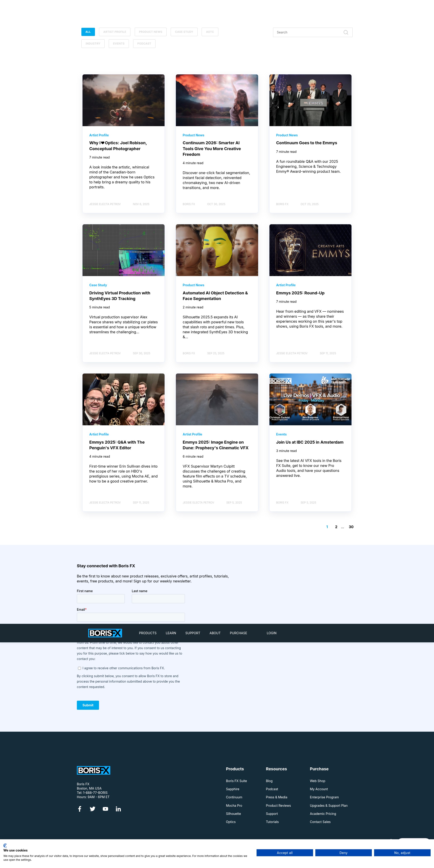Viewport: 434px width, 868px height.
Task: Open Web Shop footer link
Action: (x=317, y=781)
